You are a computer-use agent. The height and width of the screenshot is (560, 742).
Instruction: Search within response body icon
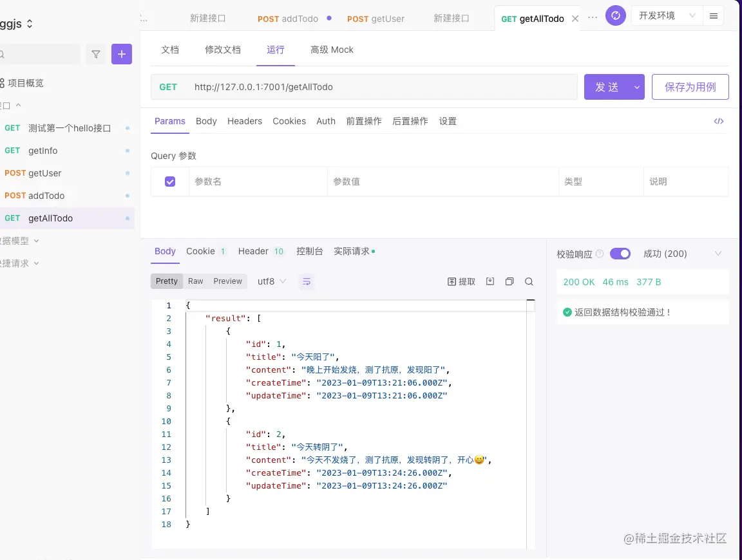click(x=529, y=281)
